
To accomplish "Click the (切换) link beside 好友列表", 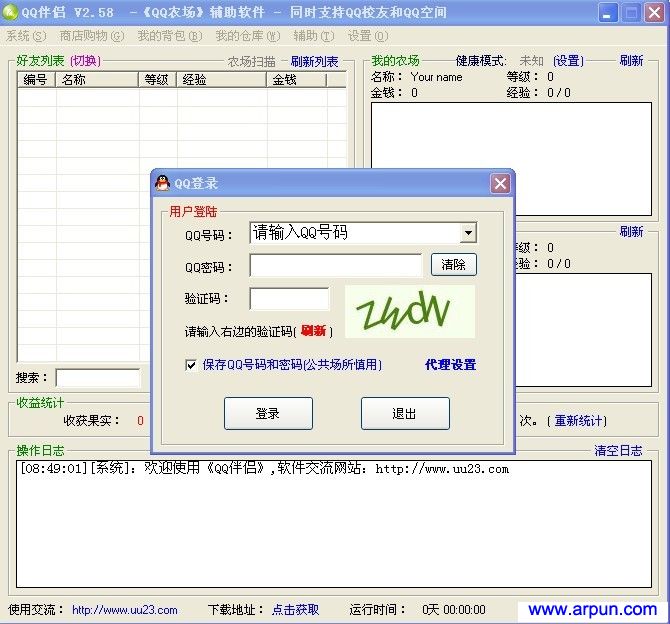I will pyautogui.click(x=85, y=61).
